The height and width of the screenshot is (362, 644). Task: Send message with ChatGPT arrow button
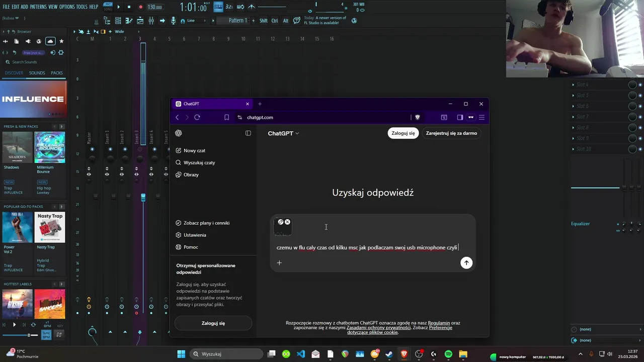tap(466, 262)
